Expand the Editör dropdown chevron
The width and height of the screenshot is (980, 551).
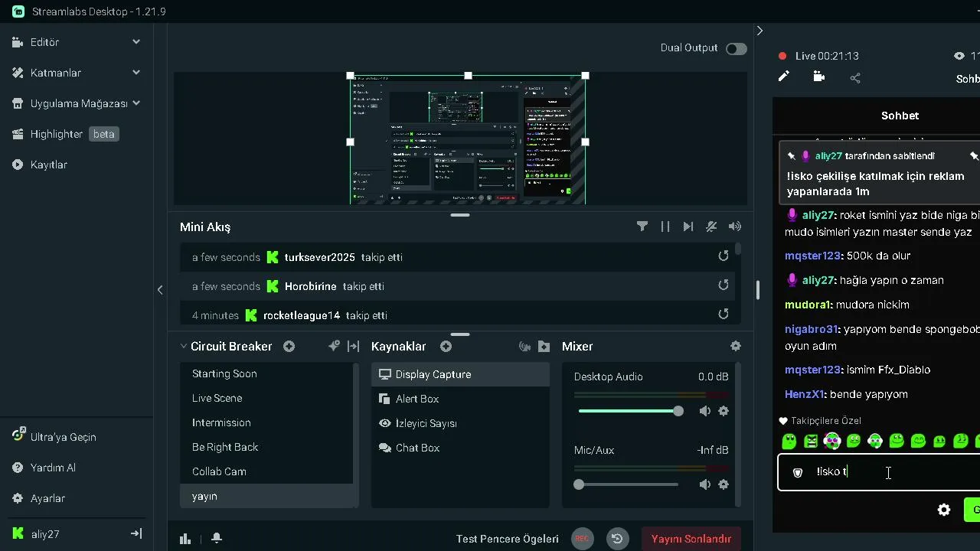pos(136,42)
